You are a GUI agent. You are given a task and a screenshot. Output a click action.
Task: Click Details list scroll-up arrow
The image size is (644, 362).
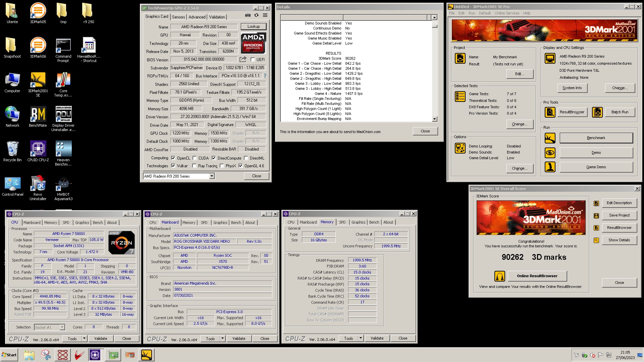[x=435, y=17]
